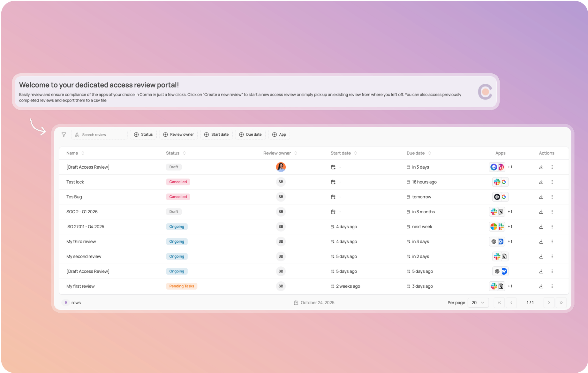The image size is (588, 373).
Task: Open three-dot menu for My third review
Action: (x=552, y=242)
